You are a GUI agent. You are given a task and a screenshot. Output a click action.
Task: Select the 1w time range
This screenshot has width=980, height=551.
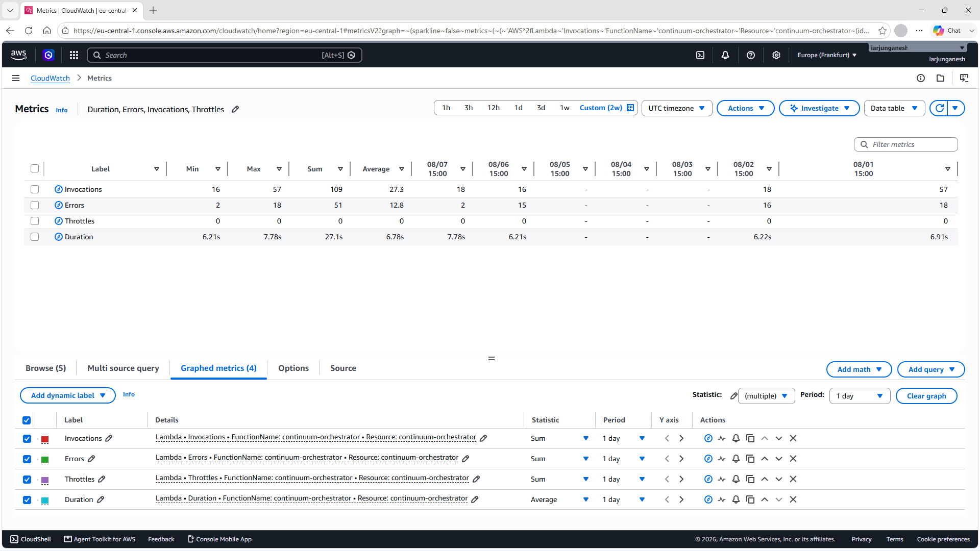[x=565, y=108]
